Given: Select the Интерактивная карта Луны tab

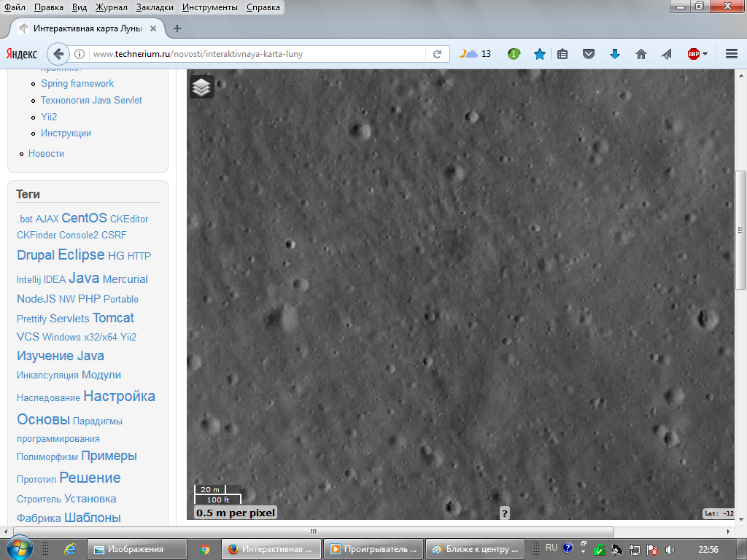Looking at the screenshot, I should (88, 28).
